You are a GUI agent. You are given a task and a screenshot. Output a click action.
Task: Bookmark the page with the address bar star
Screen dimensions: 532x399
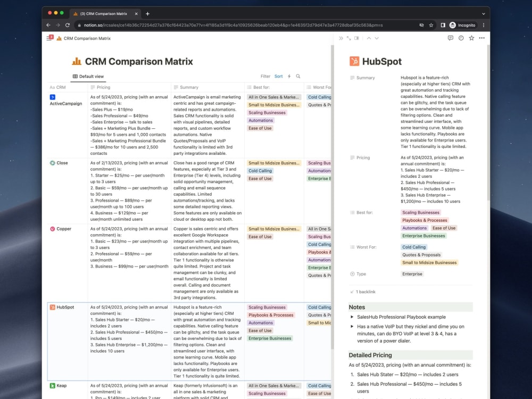(431, 25)
